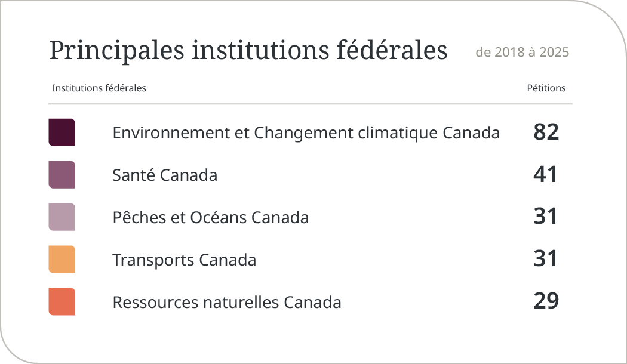This screenshot has width=627, height=364.
Task: Select the 'de 2018 à 2025' date range
Action: pyautogui.click(x=522, y=53)
